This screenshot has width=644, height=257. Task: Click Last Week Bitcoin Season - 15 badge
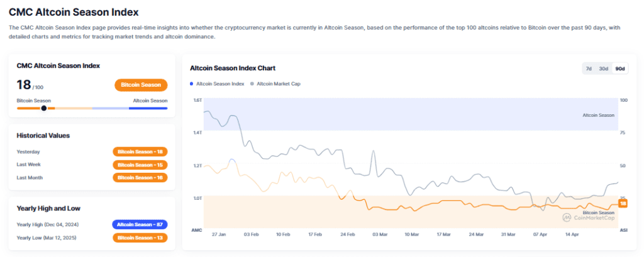[x=140, y=165]
